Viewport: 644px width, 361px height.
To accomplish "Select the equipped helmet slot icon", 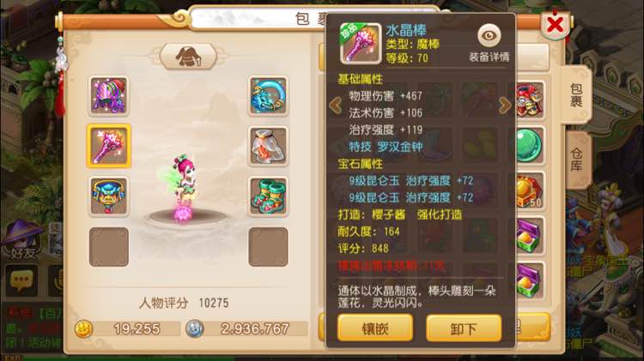I will point(108,96).
